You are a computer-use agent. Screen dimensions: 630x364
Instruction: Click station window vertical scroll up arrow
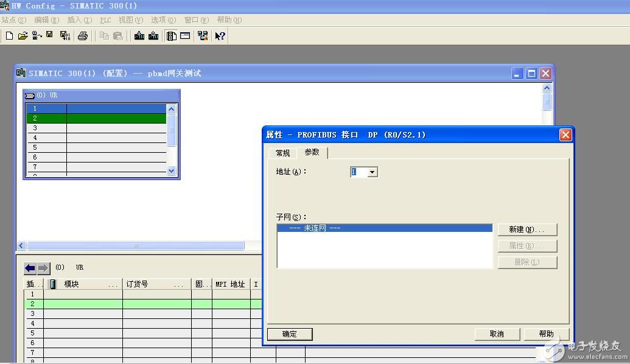point(547,88)
